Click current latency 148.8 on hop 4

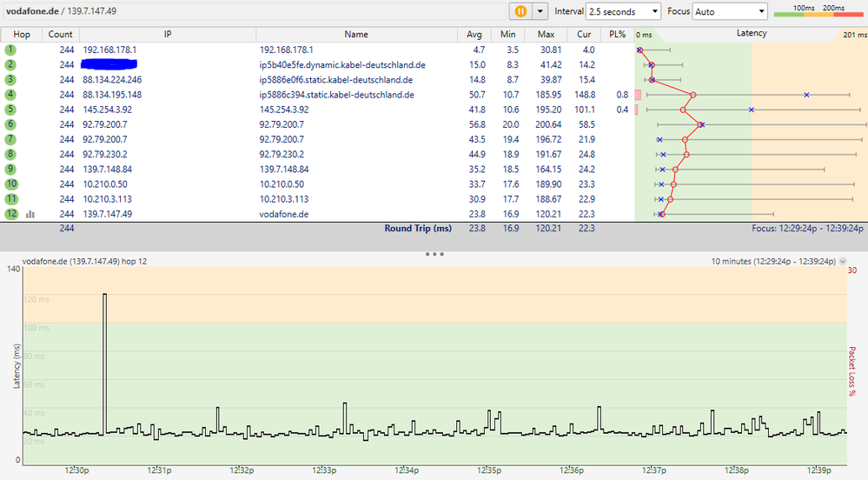click(585, 95)
